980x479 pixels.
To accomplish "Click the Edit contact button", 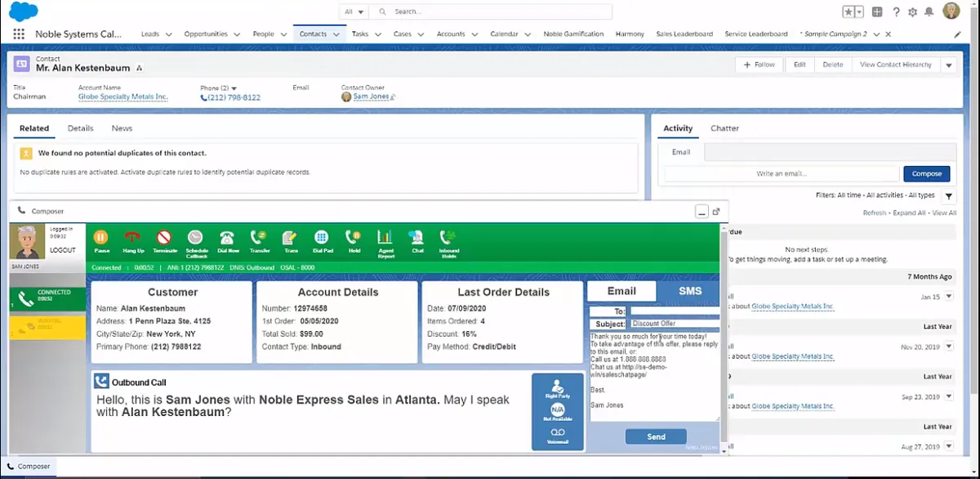I will [800, 65].
